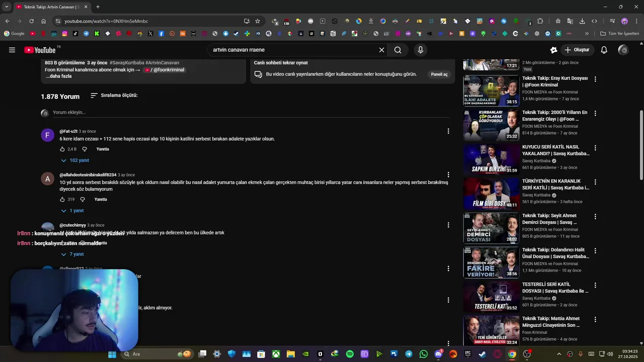Open WhatsApp from the taskbar

point(424,354)
